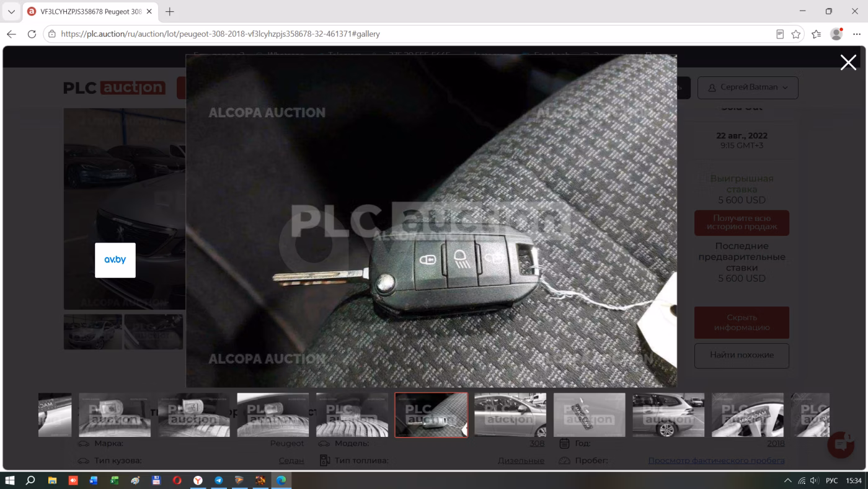
Task: Select the highlighted car key thumbnail
Action: click(431, 415)
